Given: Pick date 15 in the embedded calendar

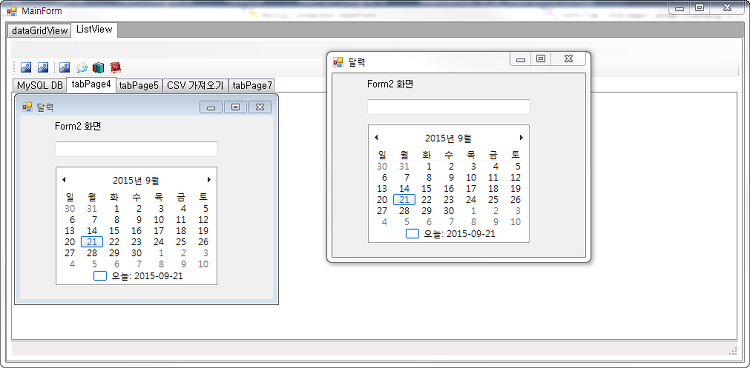Looking at the screenshot, I should [114, 231].
